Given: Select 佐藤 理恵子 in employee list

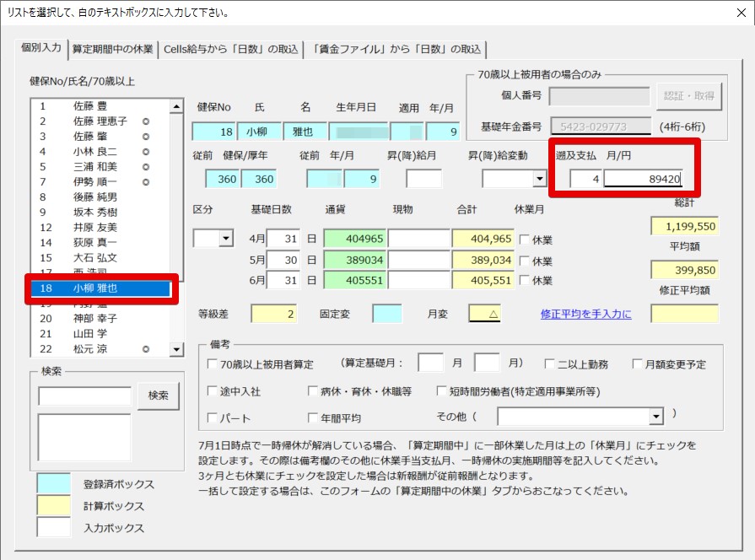Looking at the screenshot, I should (x=100, y=121).
